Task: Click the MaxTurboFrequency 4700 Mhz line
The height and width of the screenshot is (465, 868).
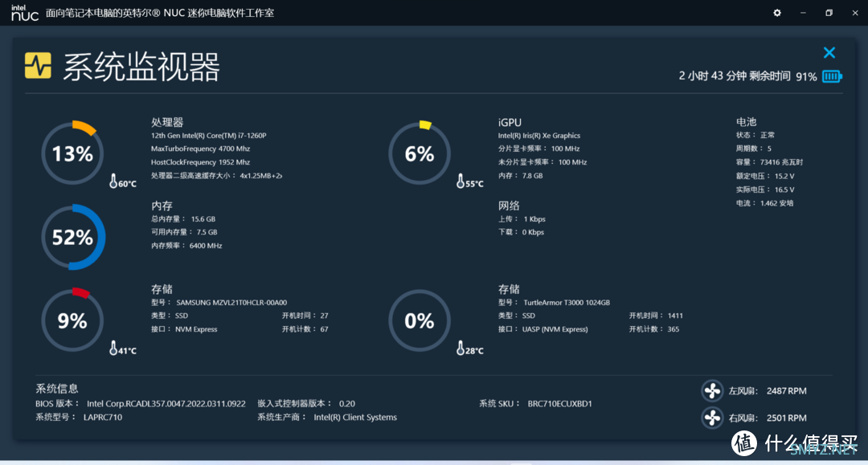Action: (x=200, y=149)
